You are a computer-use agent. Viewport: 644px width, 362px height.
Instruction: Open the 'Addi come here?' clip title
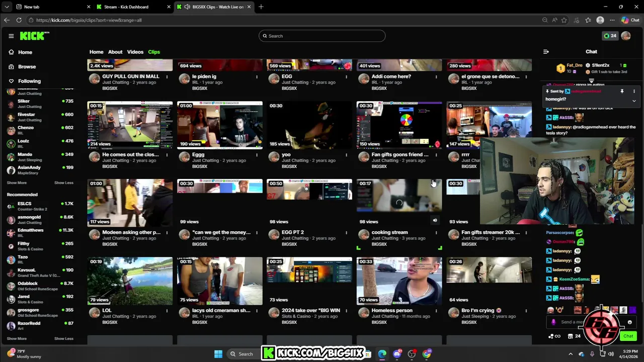click(x=391, y=76)
